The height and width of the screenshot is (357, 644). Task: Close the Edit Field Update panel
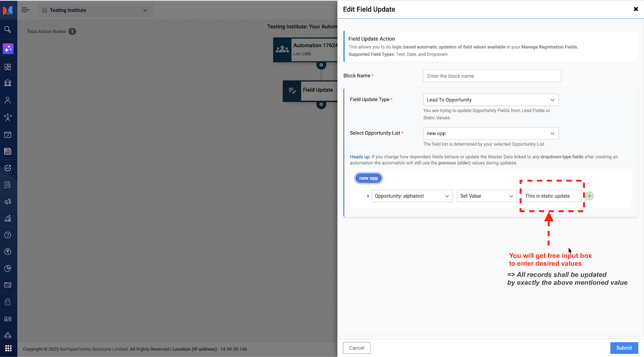(x=636, y=9)
